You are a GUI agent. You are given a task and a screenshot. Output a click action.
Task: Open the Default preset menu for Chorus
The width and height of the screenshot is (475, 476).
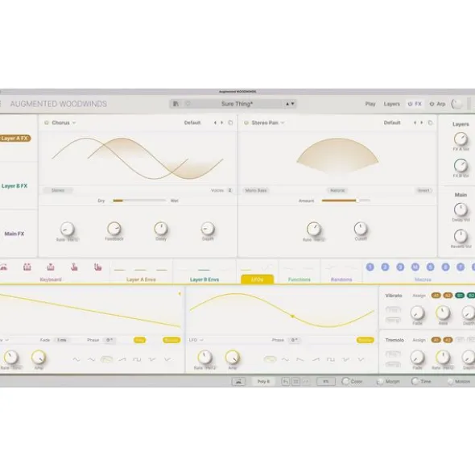[192, 122]
